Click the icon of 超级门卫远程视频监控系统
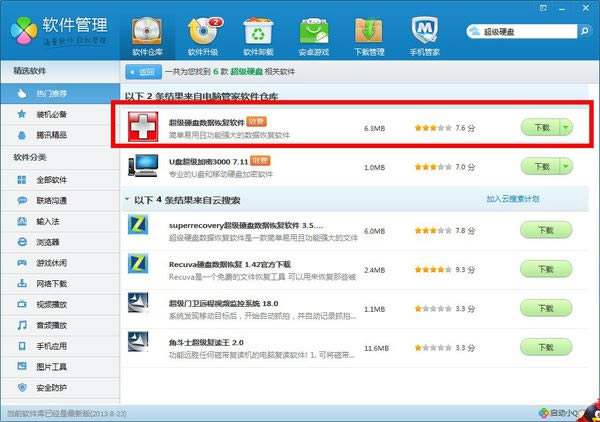 (x=138, y=302)
